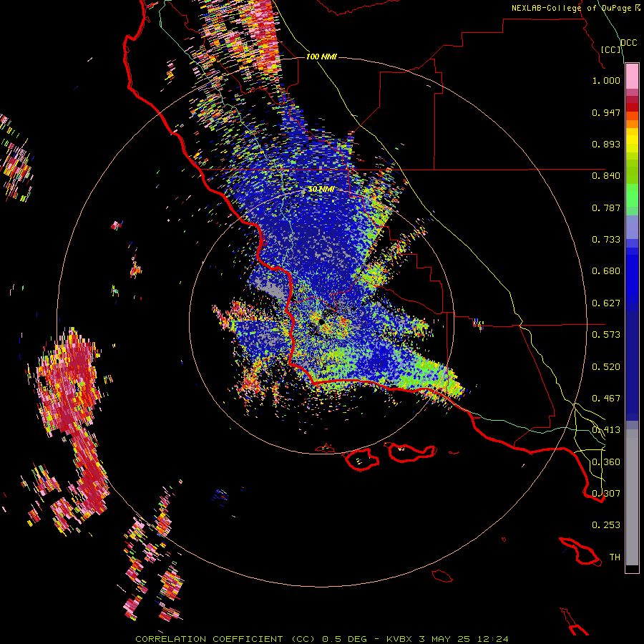
Task: Click the 0.947 value on the color scale
Action: point(606,112)
